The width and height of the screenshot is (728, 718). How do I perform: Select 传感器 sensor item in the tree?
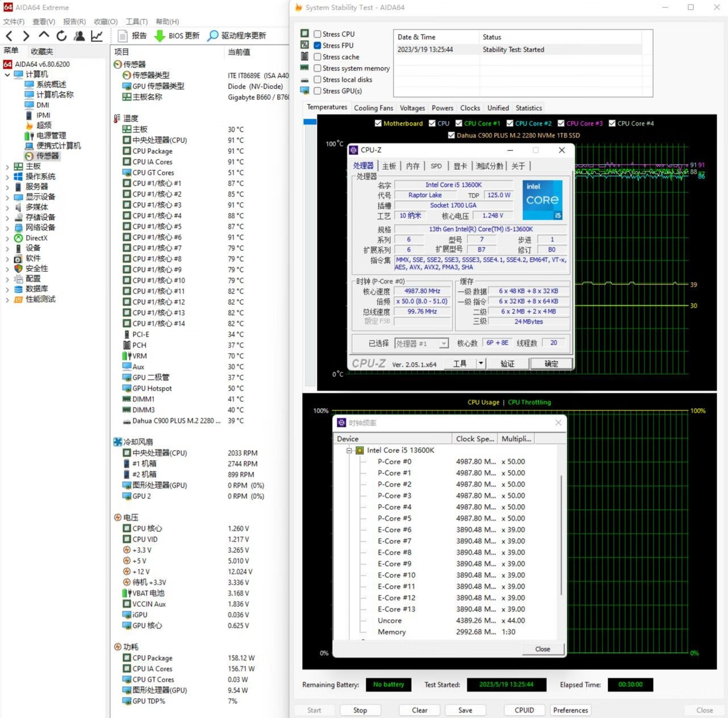[47, 156]
